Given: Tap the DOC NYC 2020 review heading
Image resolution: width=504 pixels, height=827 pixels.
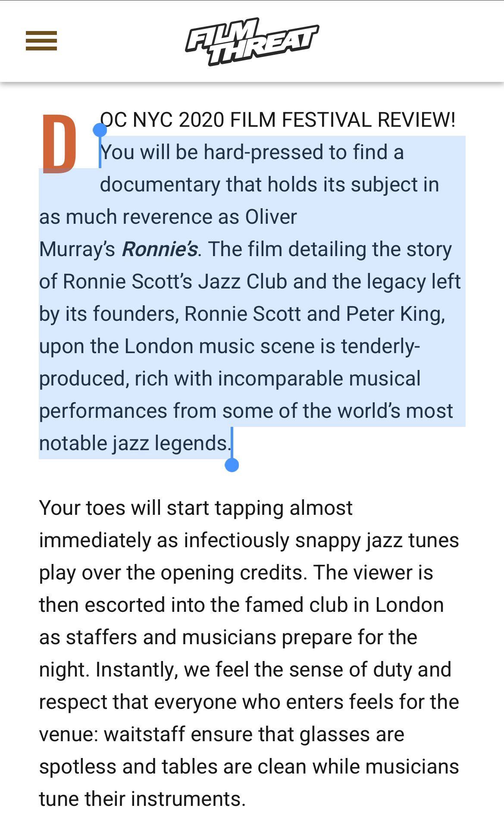Looking at the screenshot, I should coord(278,119).
